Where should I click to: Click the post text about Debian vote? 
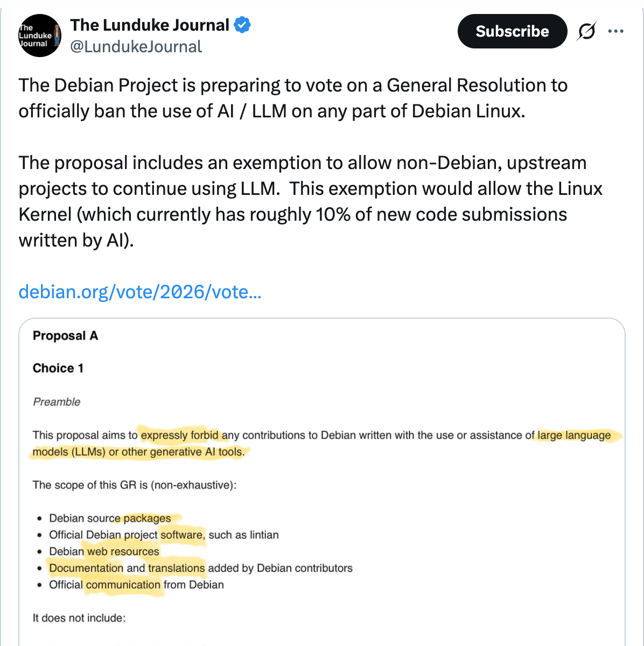pyautogui.click(x=293, y=98)
